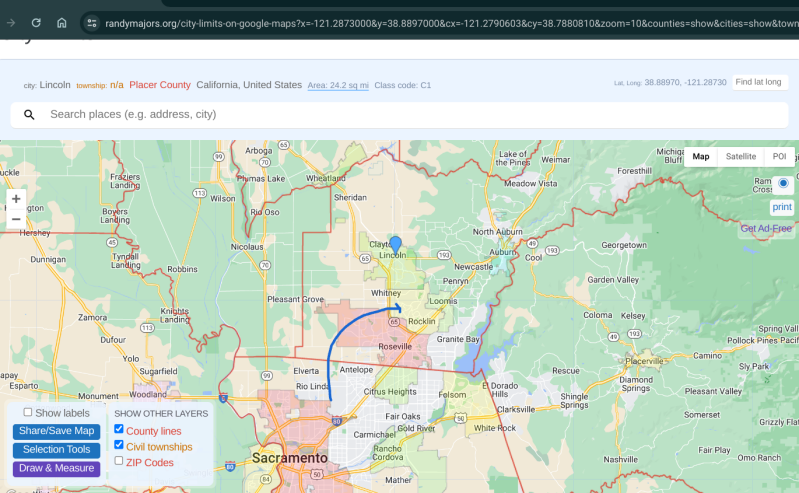Click Placer County text

160,85
